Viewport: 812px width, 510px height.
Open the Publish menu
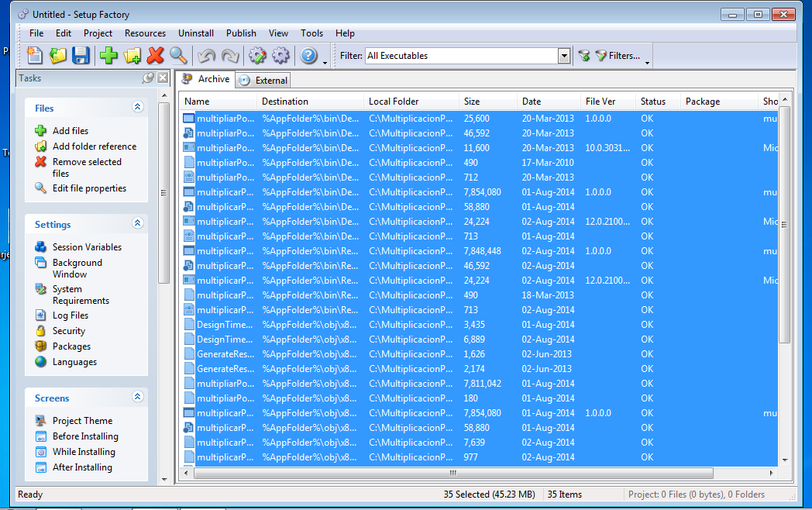tap(241, 33)
